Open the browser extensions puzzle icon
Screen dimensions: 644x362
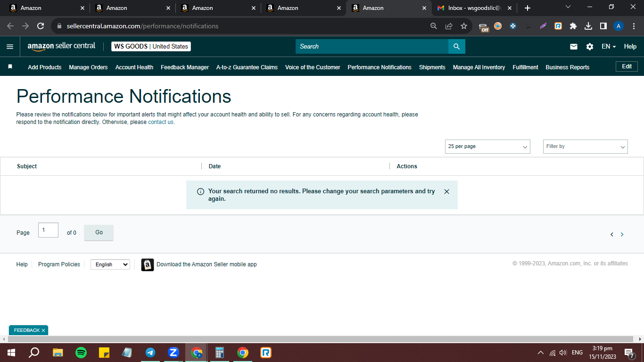click(x=573, y=26)
